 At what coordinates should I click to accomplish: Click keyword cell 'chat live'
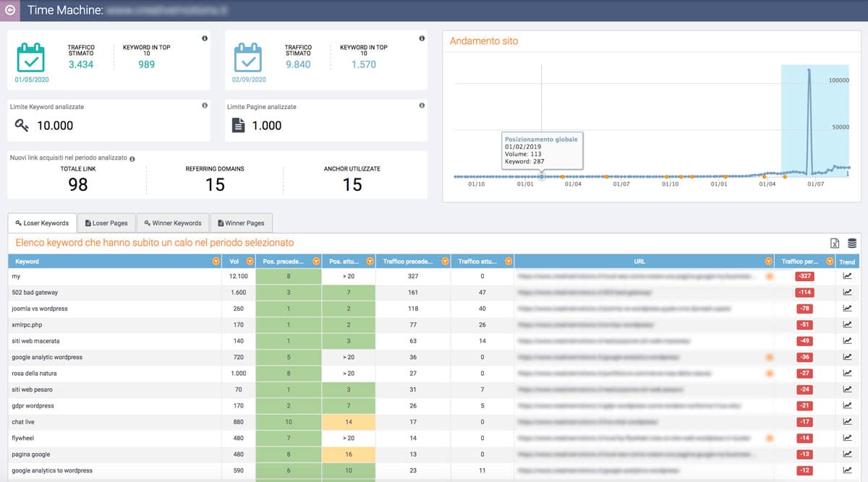coord(25,422)
